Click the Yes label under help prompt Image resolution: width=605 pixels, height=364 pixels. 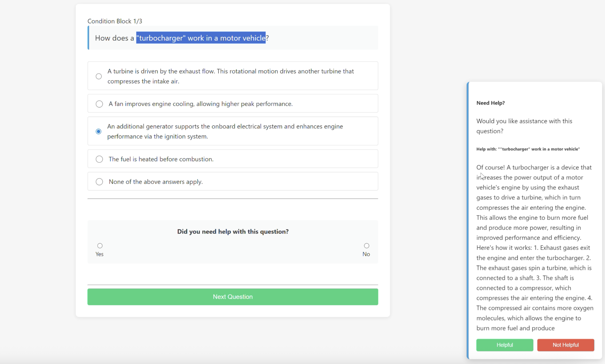pyautogui.click(x=99, y=254)
